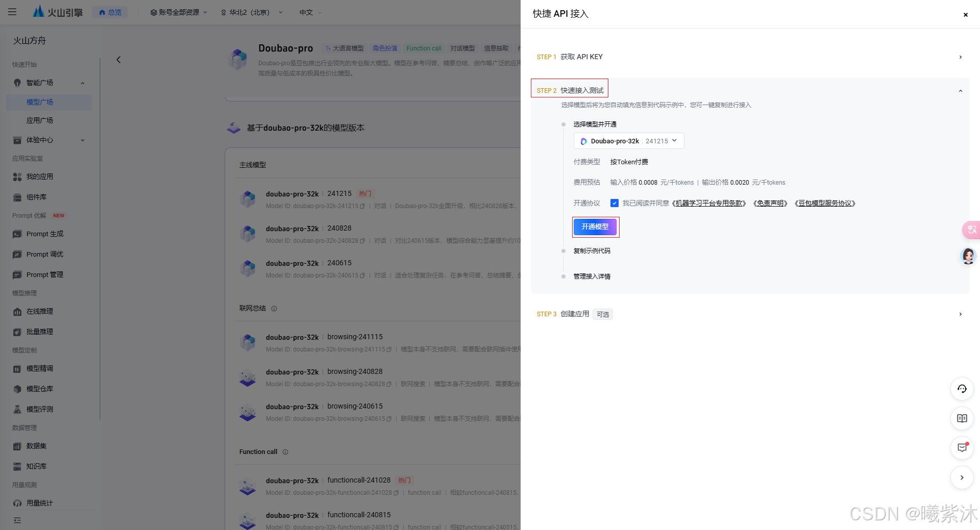Select 模型广场 in sidebar

(x=49, y=102)
